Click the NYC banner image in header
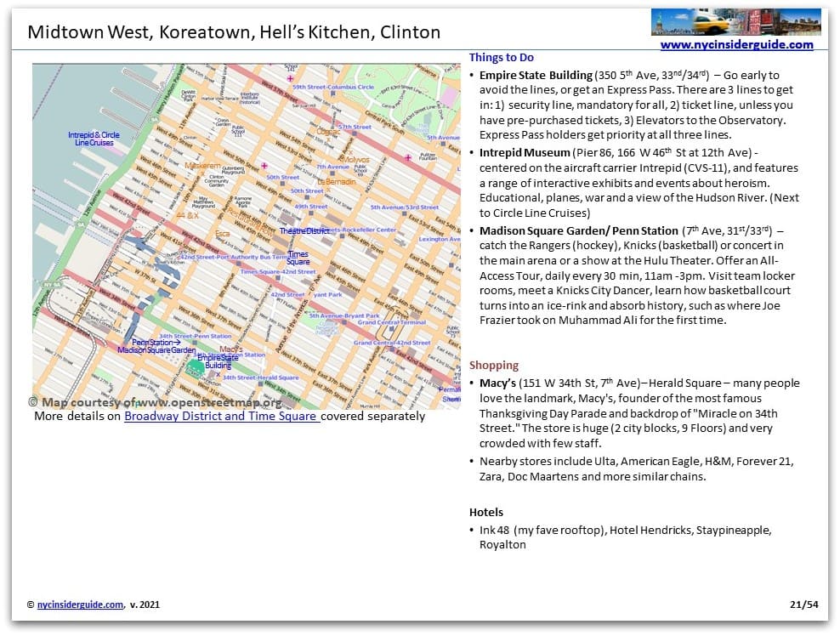 coord(736,22)
